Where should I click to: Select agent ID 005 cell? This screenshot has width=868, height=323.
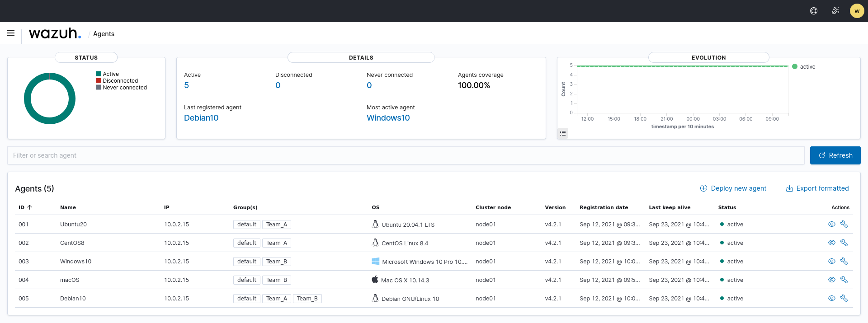(24, 298)
